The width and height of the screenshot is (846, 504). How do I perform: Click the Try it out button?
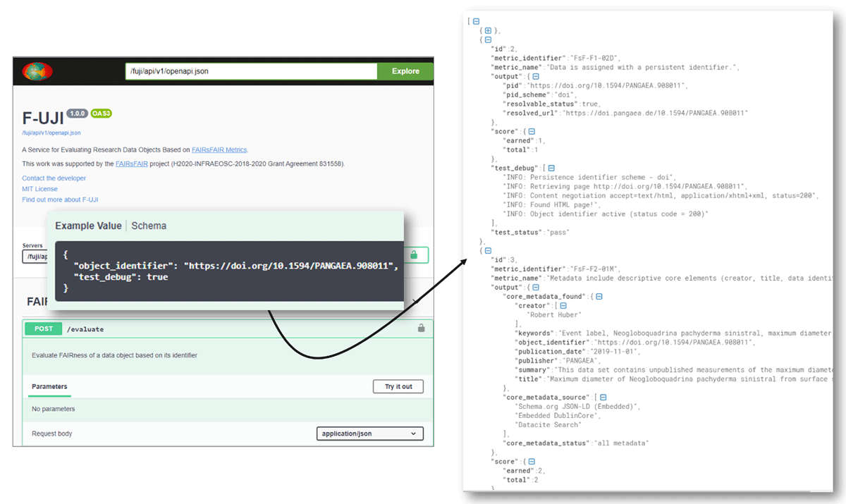click(x=398, y=386)
